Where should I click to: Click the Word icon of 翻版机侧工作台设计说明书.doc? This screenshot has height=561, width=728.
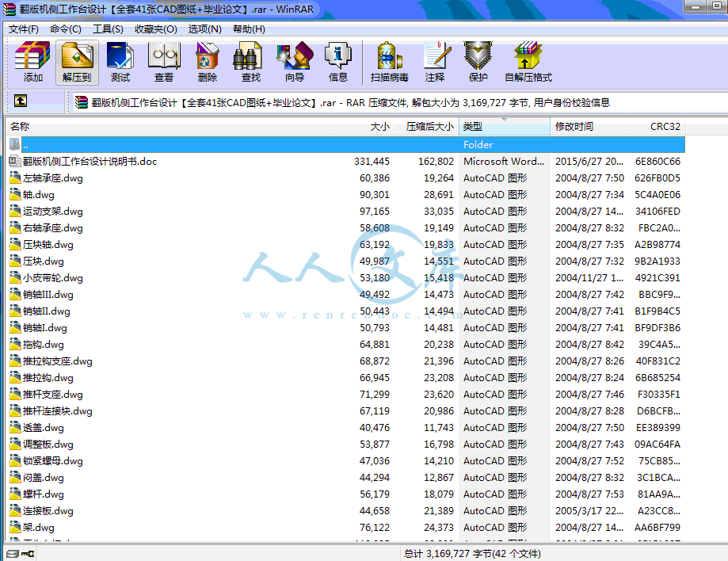tap(15, 161)
